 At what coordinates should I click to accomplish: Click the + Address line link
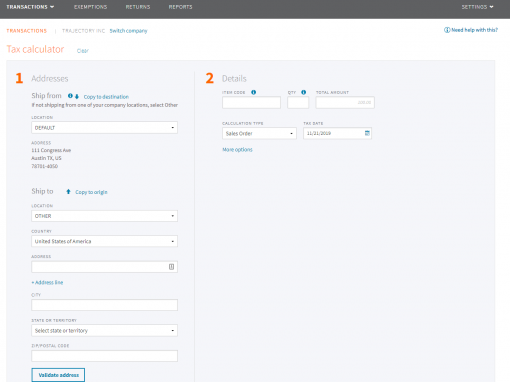47,282
